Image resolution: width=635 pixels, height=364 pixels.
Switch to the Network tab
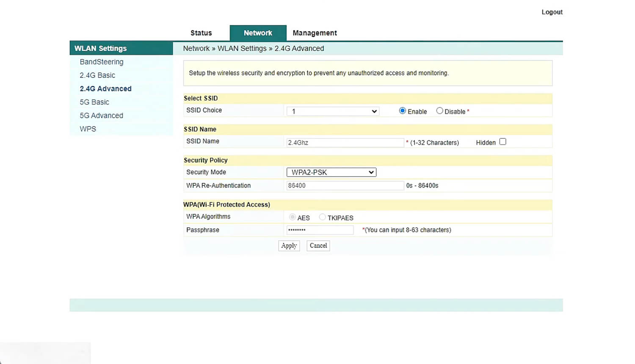click(258, 33)
